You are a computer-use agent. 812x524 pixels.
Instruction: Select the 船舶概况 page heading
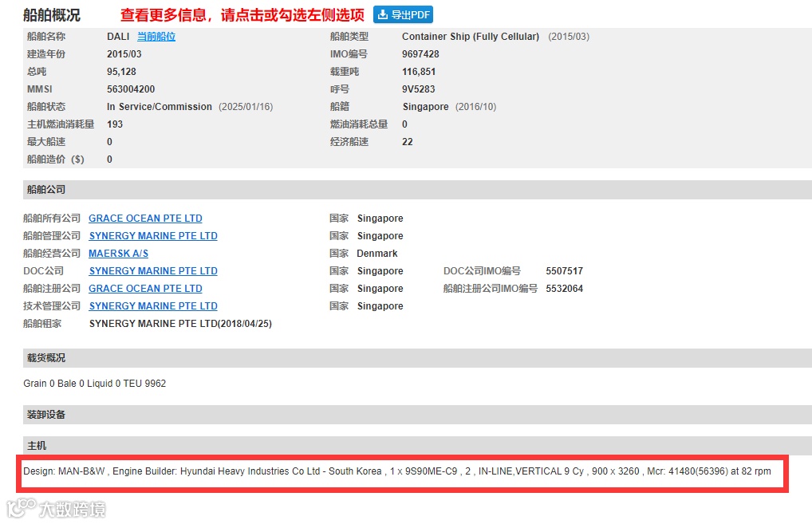[52, 15]
